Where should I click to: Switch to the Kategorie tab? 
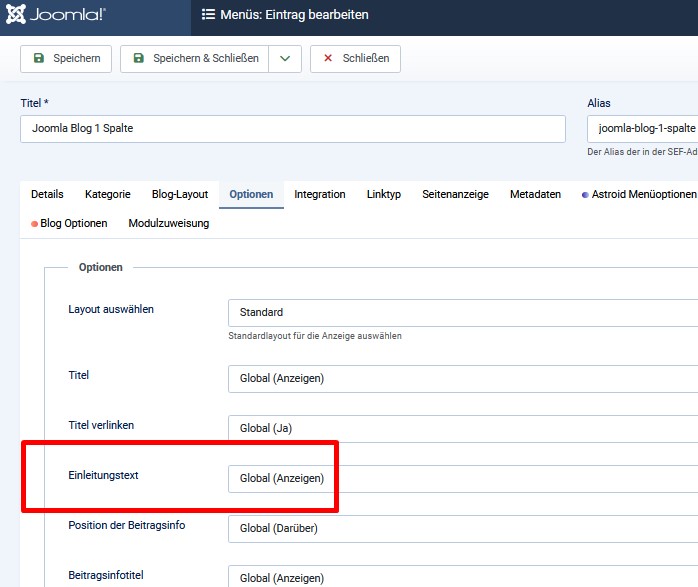click(x=107, y=194)
